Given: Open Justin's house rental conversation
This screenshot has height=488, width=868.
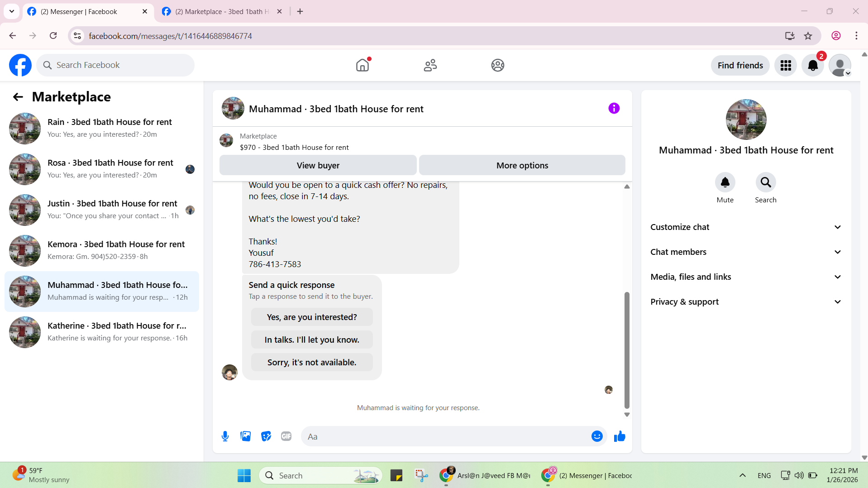Looking at the screenshot, I should [102, 210].
